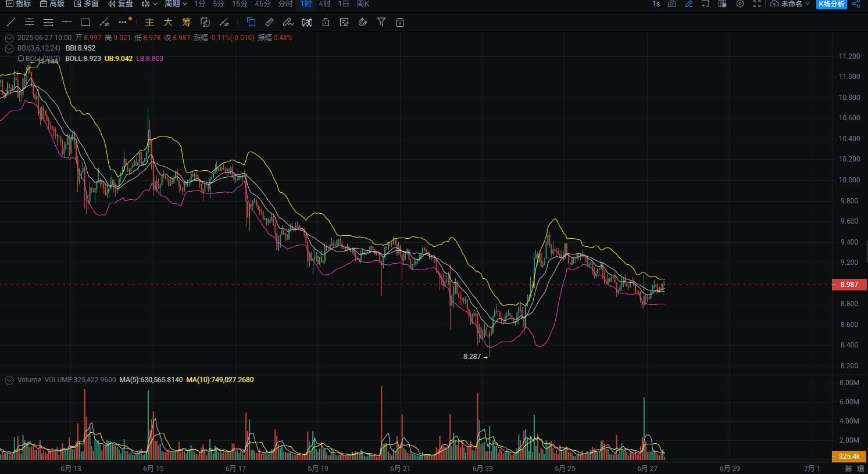
Task: Take a chart screenshot with camera icon
Action: pyautogui.click(x=671, y=4)
